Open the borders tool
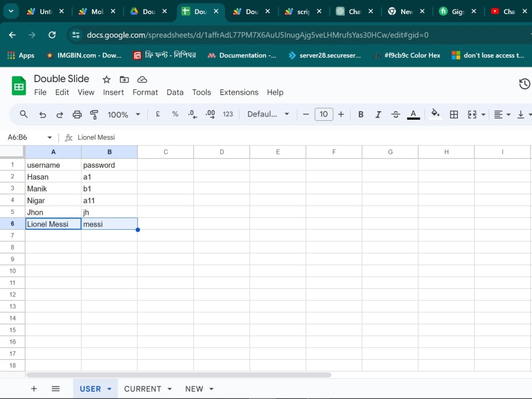The image size is (532, 399). coord(454,115)
